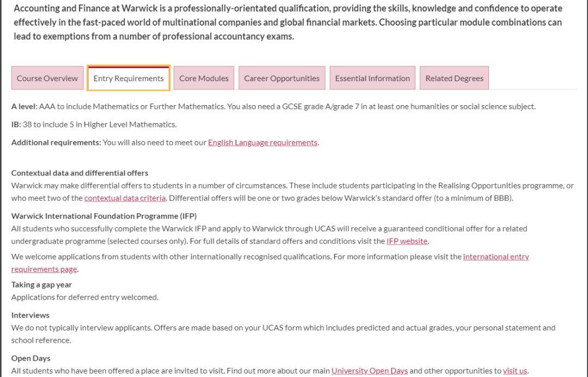
Task: Visit the IFP website link
Action: point(407,241)
